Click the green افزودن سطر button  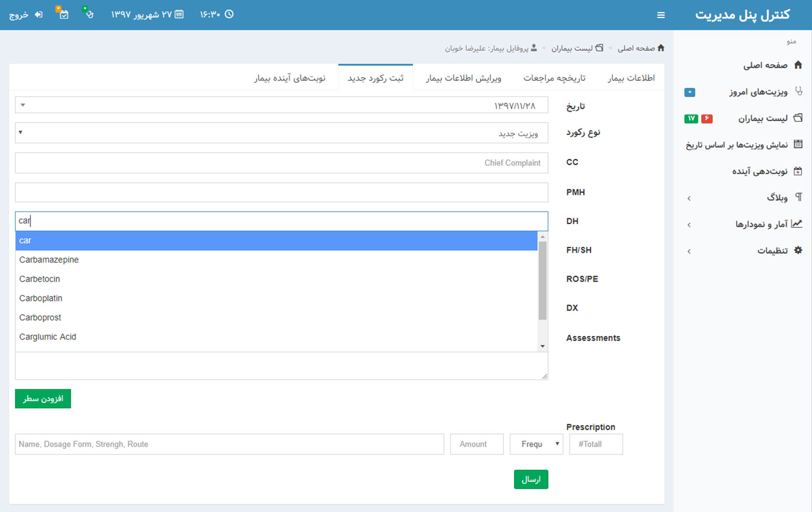point(43,399)
